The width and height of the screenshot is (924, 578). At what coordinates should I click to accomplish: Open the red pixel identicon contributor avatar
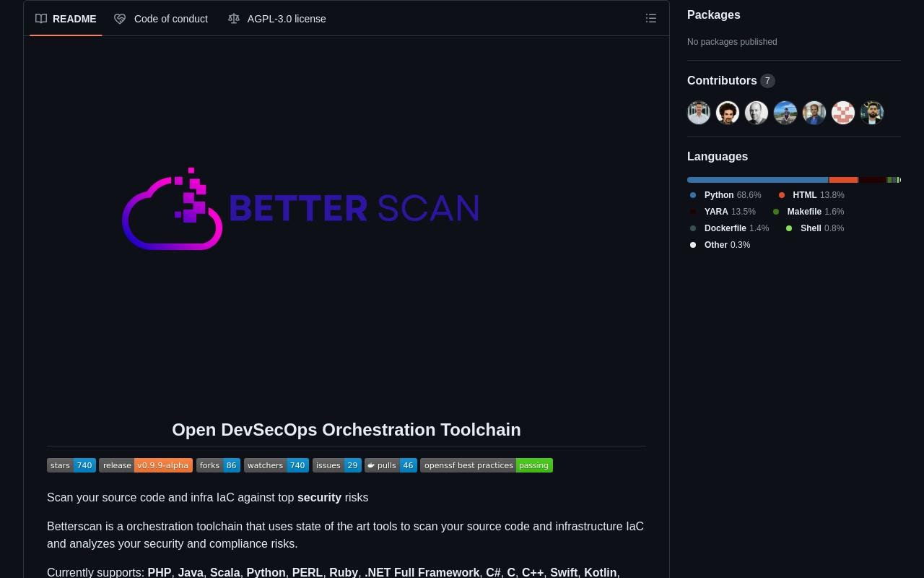(843, 113)
